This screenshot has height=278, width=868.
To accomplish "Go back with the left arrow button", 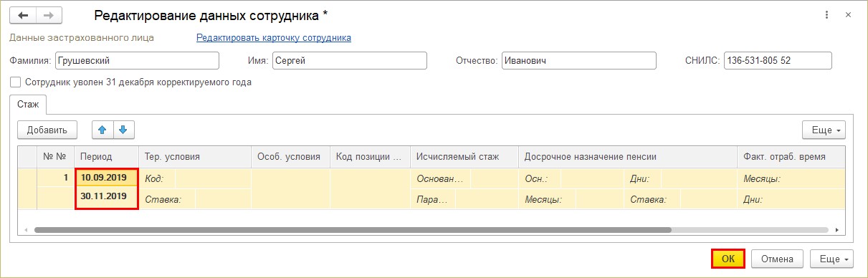I will click(x=23, y=15).
